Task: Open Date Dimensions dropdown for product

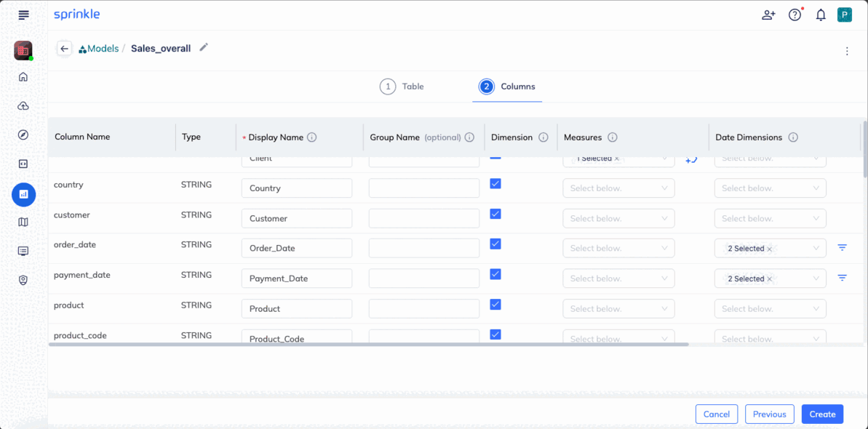Action: click(771, 309)
